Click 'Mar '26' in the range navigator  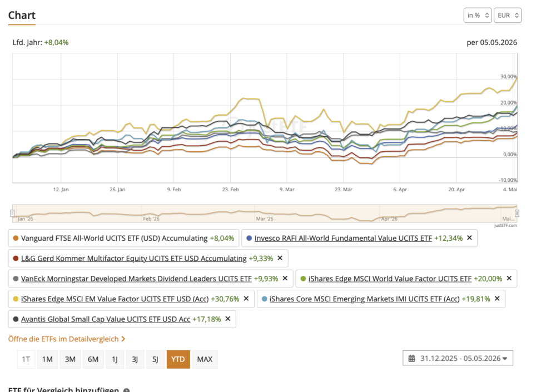tap(265, 219)
